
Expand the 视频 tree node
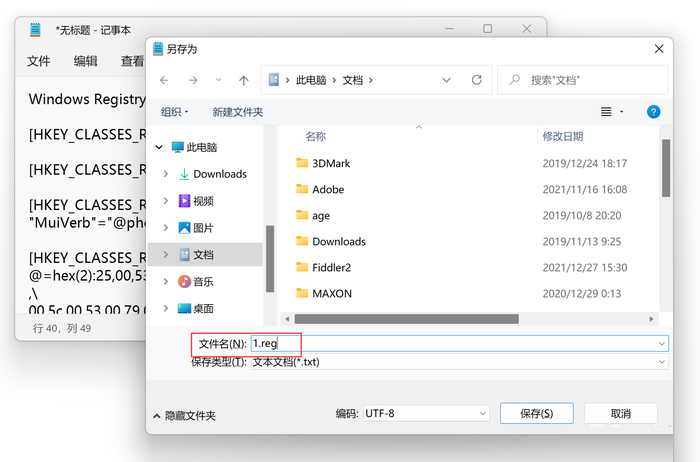pyautogui.click(x=166, y=201)
